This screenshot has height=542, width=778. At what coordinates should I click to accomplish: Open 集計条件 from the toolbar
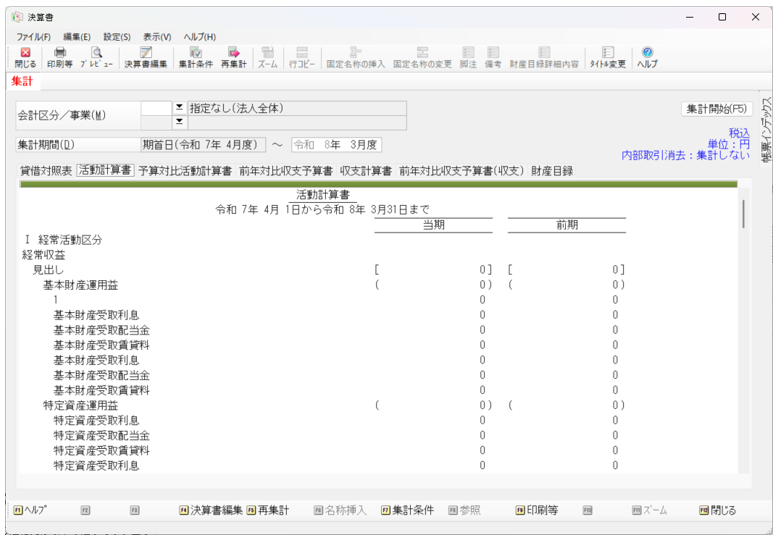196,57
